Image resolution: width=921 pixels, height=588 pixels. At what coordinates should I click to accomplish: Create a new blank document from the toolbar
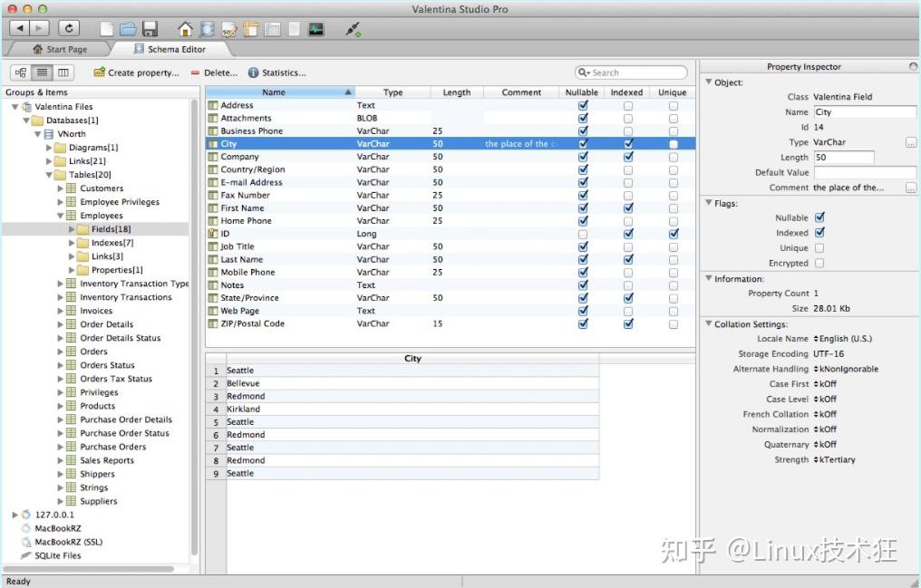tap(107, 29)
